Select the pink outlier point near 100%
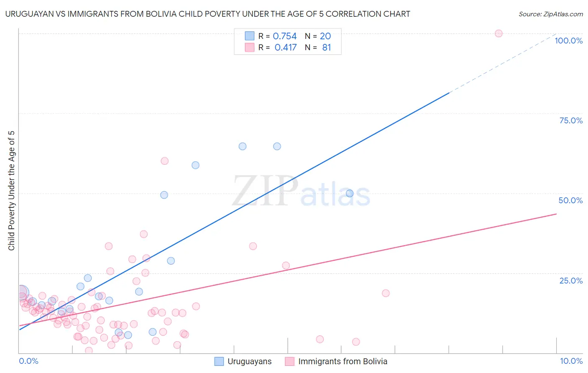 tap(499, 33)
